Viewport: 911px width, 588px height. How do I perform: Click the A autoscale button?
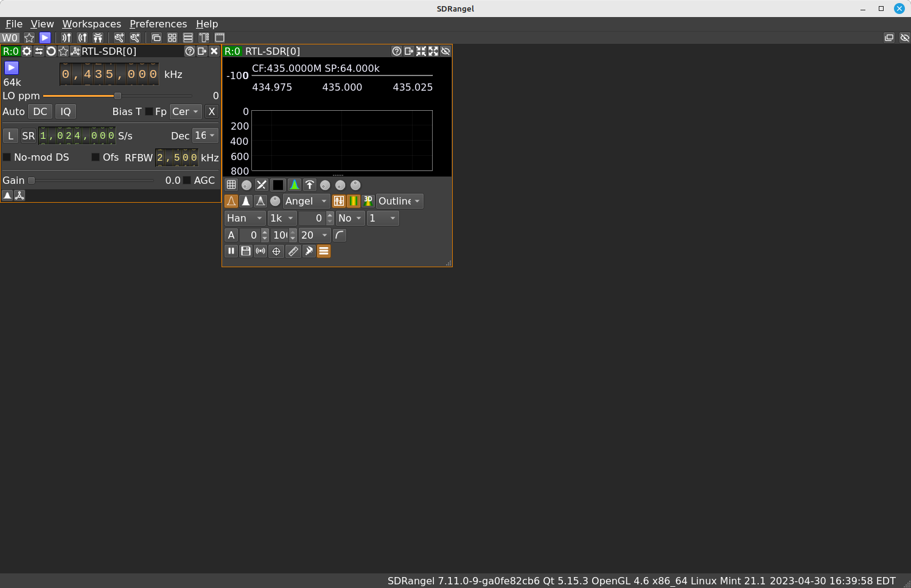click(231, 235)
